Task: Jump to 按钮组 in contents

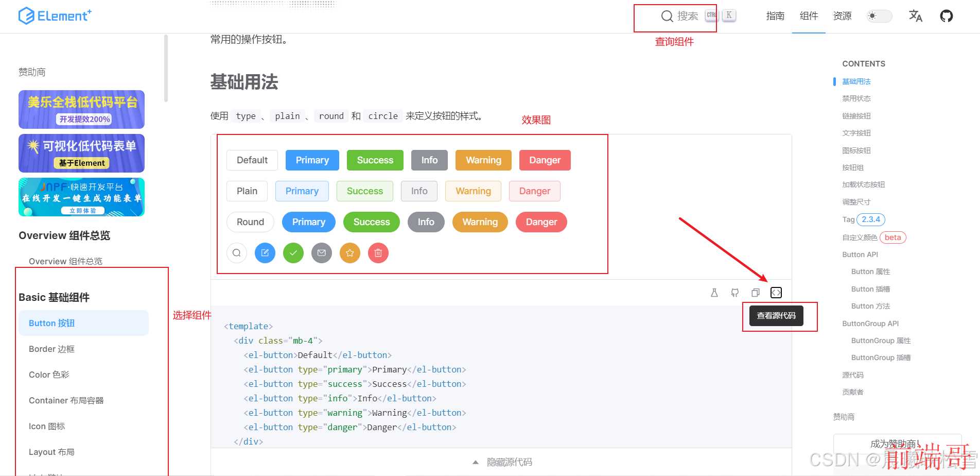Action: [x=853, y=167]
